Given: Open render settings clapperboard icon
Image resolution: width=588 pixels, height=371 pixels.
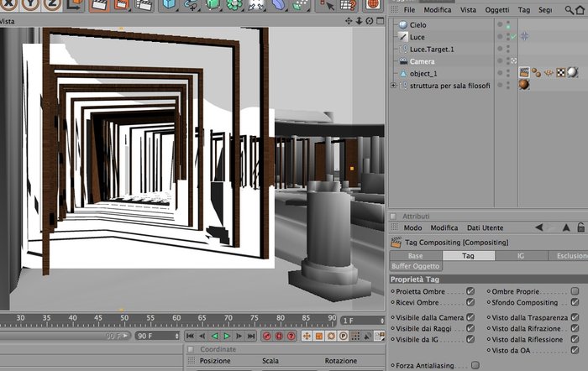Looking at the screenshot, I should 144,4.
